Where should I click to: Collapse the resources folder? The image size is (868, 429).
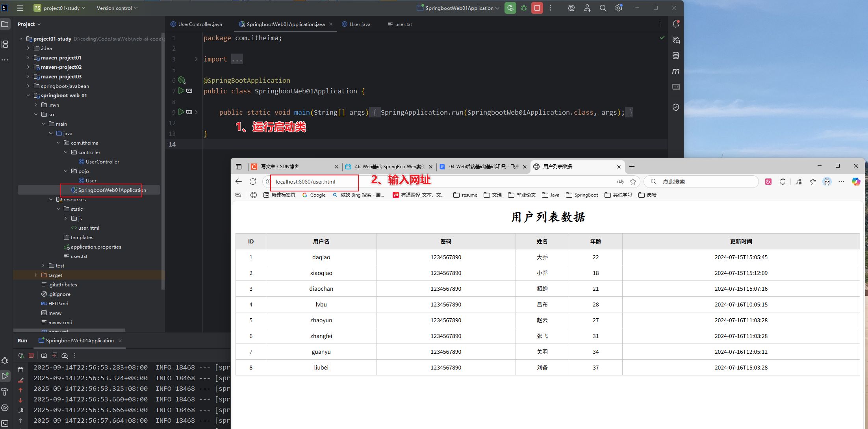click(x=51, y=199)
